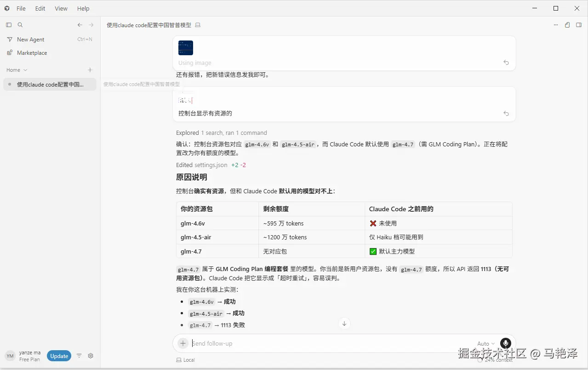The image size is (588, 370).
Task: Open the View menu
Action: click(61, 8)
